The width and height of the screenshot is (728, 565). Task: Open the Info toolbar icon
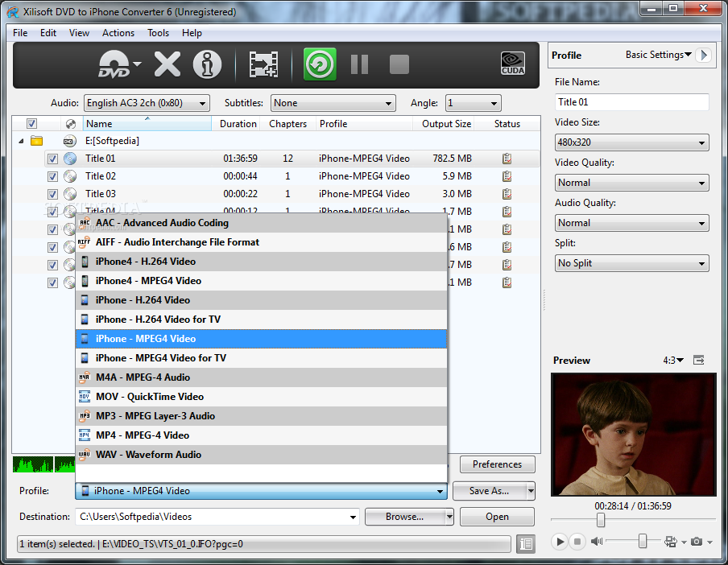tap(207, 64)
